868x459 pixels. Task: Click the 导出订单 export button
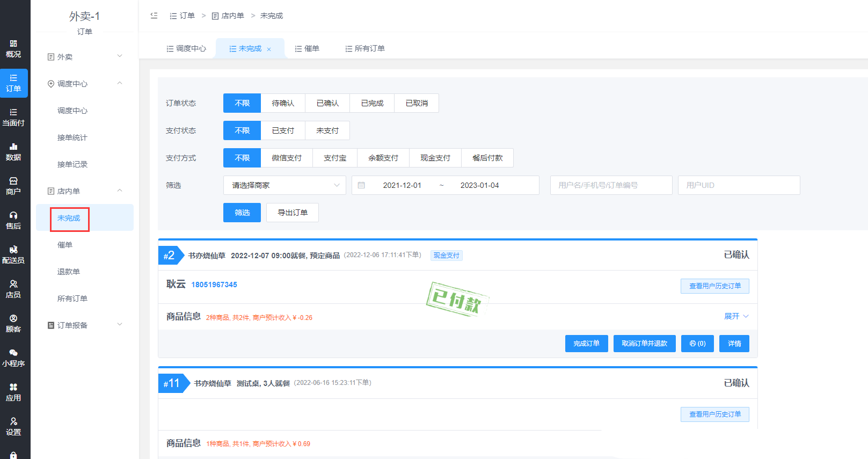coord(293,213)
